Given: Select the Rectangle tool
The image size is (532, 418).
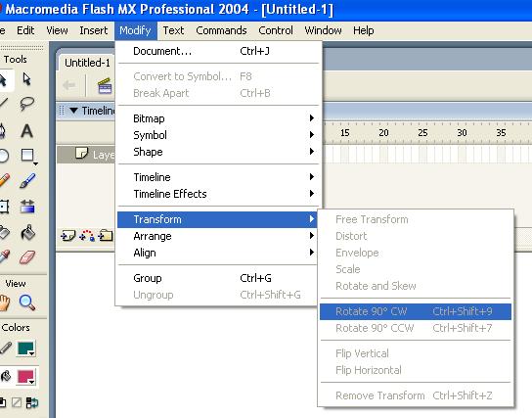Looking at the screenshot, I should click(27, 156).
